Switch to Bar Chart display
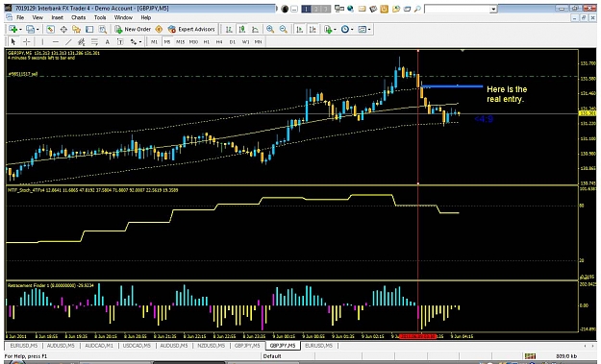The height and width of the screenshot is (364, 601). 229,29
